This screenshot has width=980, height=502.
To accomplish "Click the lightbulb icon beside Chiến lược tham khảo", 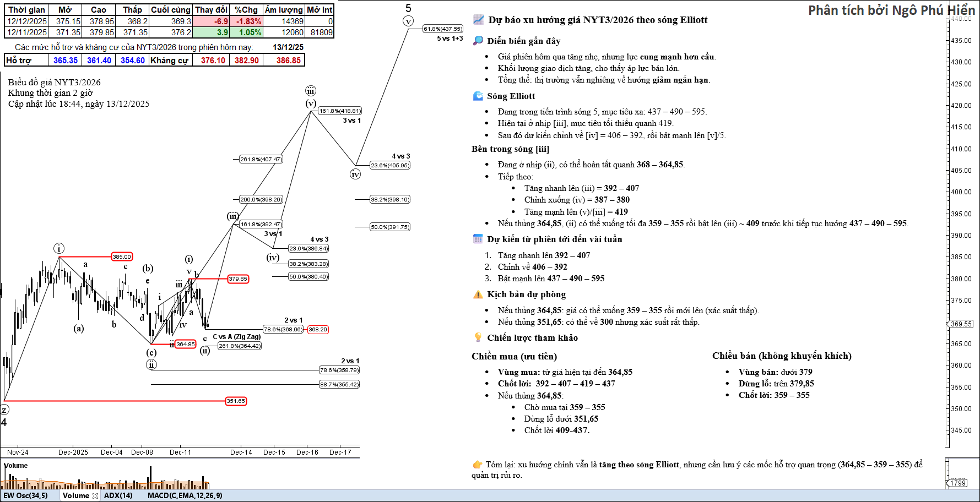I will click(x=478, y=338).
